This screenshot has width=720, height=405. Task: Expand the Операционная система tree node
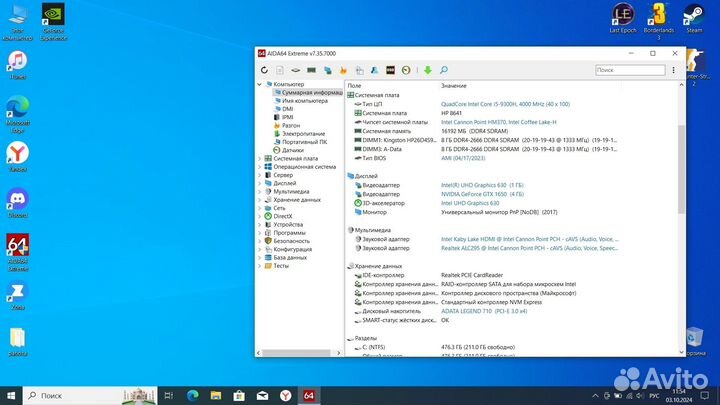(x=259, y=167)
